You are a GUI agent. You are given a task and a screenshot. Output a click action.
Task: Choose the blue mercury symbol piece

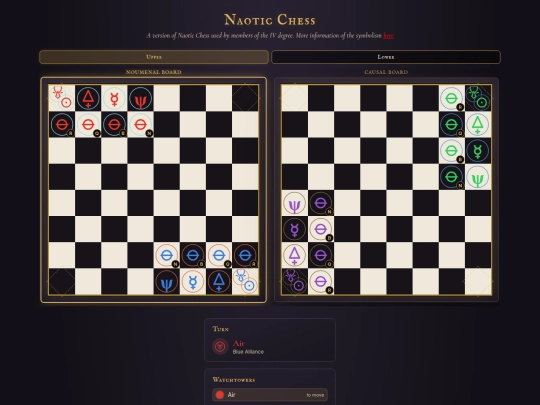coord(193,281)
